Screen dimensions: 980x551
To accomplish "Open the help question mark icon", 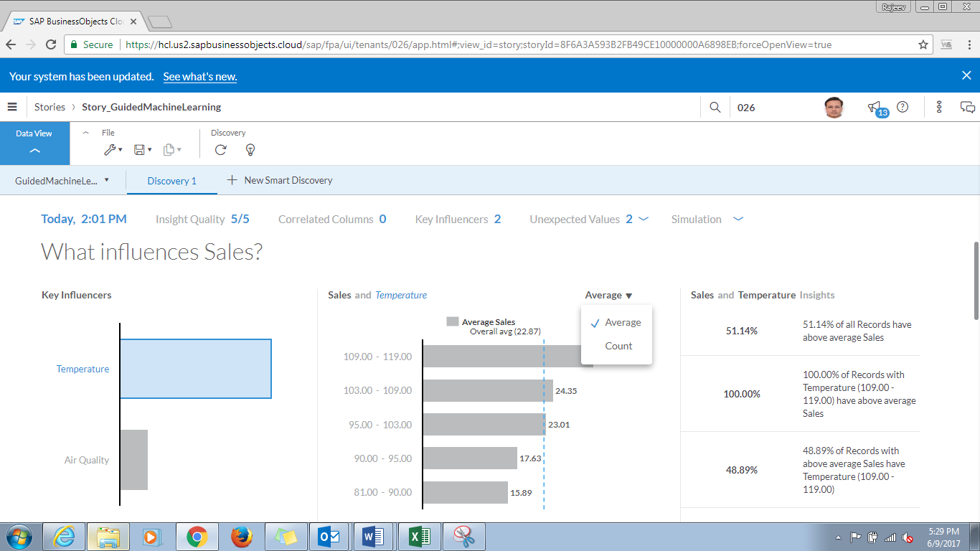I will point(903,107).
